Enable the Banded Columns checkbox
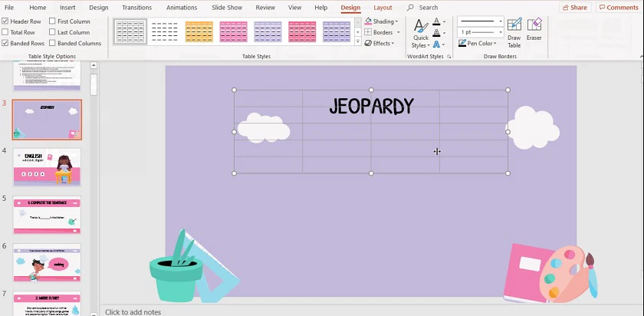The image size is (644, 316). pos(52,43)
